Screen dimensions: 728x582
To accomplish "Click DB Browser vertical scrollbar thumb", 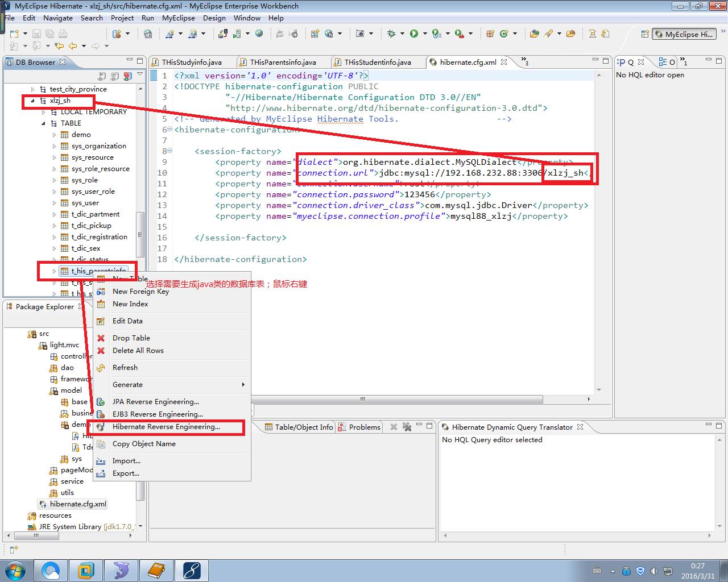I will click(x=140, y=234).
